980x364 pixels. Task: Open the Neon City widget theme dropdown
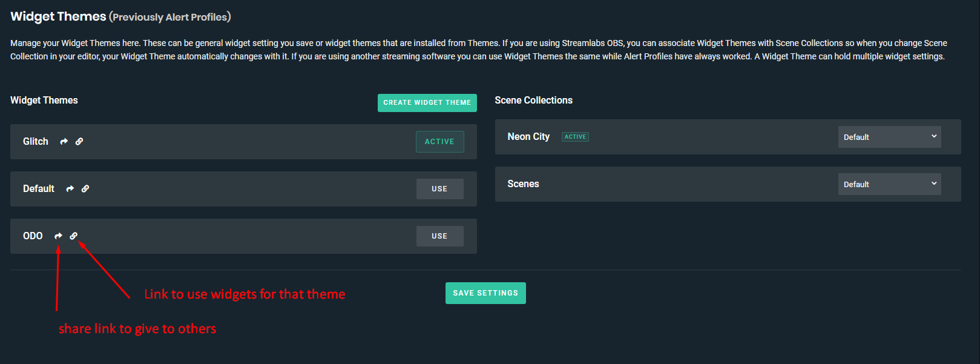[x=889, y=137]
